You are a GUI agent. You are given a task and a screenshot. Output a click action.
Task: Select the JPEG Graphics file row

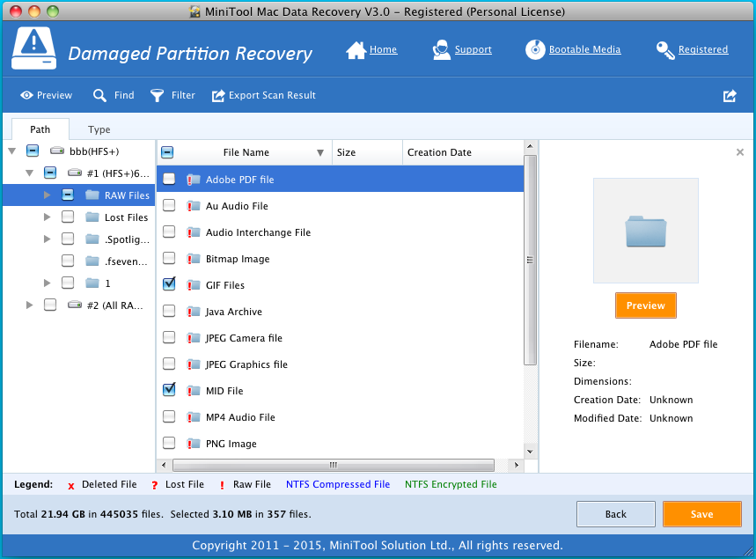pos(341,364)
